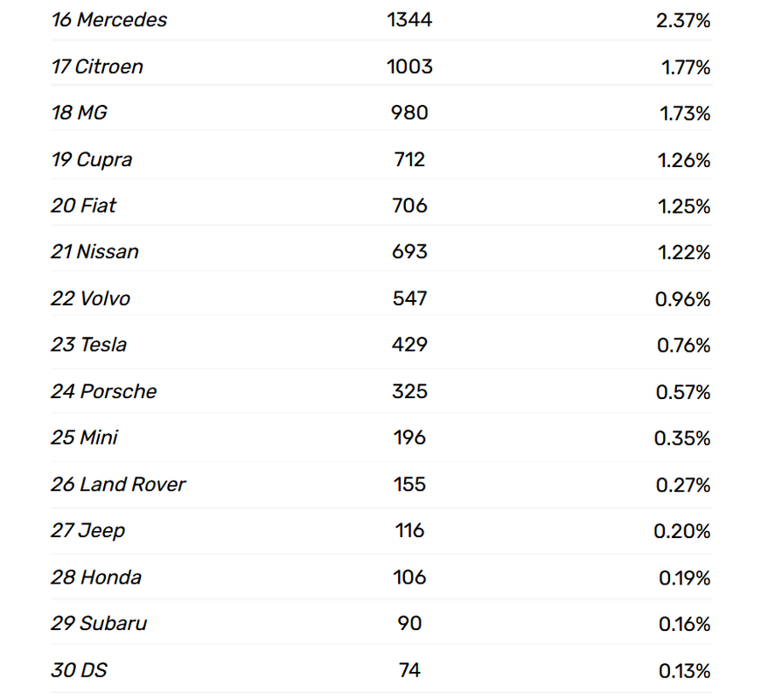This screenshot has width=775, height=700.
Task: Select the 2.37% market share value
Action: pos(683,21)
